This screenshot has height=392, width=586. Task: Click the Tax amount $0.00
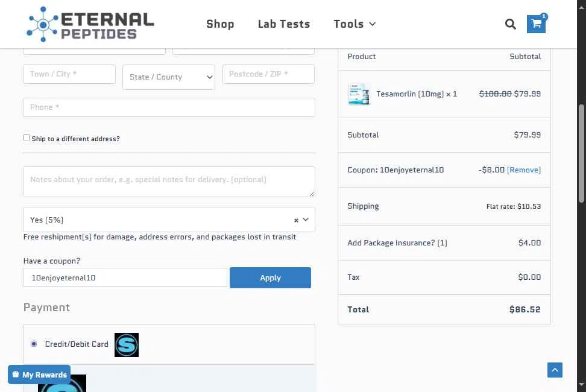[x=529, y=277]
